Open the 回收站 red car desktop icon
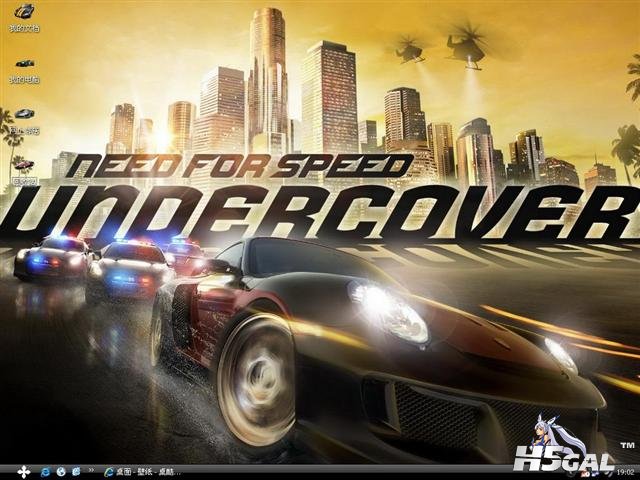Screen dimensions: 640x480 [x=24, y=164]
